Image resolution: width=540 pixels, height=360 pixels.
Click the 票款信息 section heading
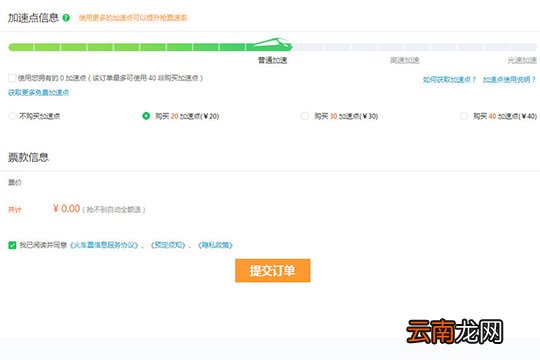click(x=28, y=157)
